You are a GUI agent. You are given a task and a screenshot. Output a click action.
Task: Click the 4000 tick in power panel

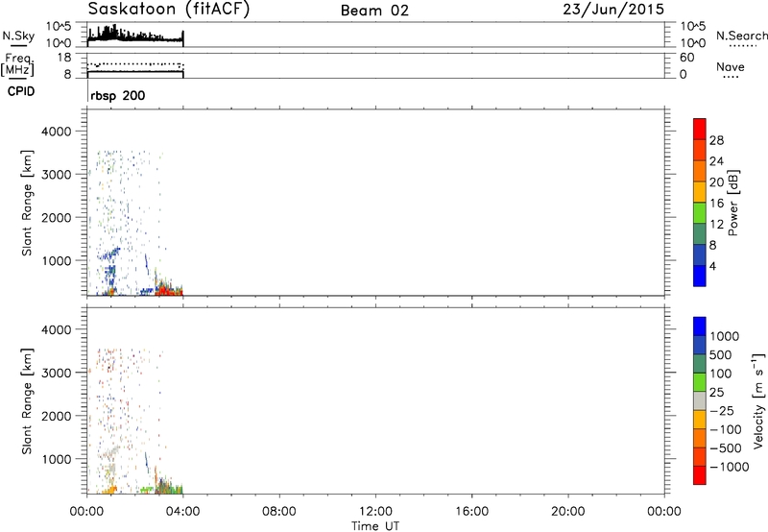tap(56, 132)
